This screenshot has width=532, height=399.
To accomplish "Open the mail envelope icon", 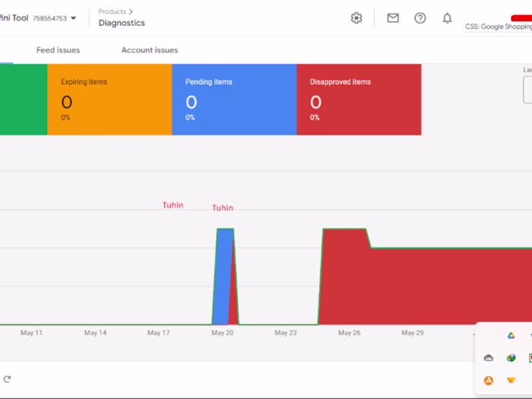I will coord(393,18).
